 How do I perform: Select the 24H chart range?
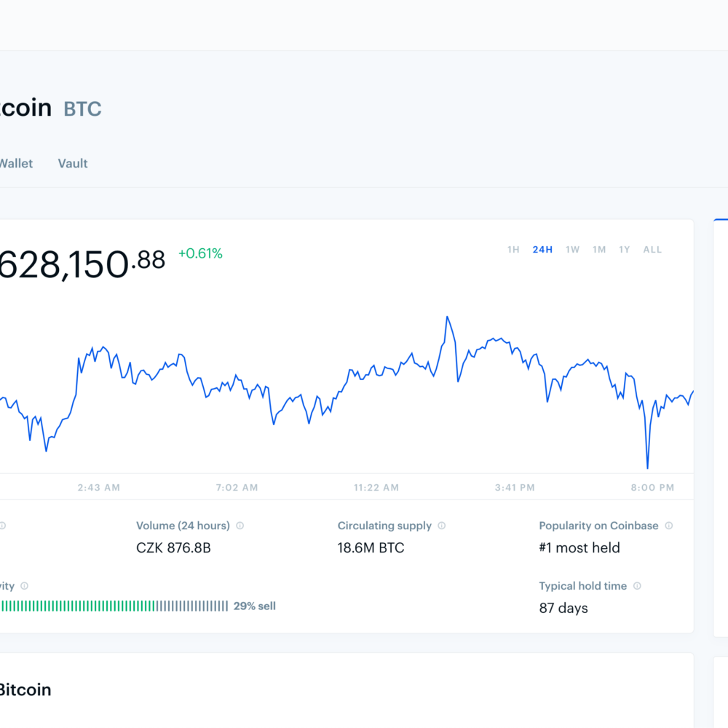coord(542,250)
